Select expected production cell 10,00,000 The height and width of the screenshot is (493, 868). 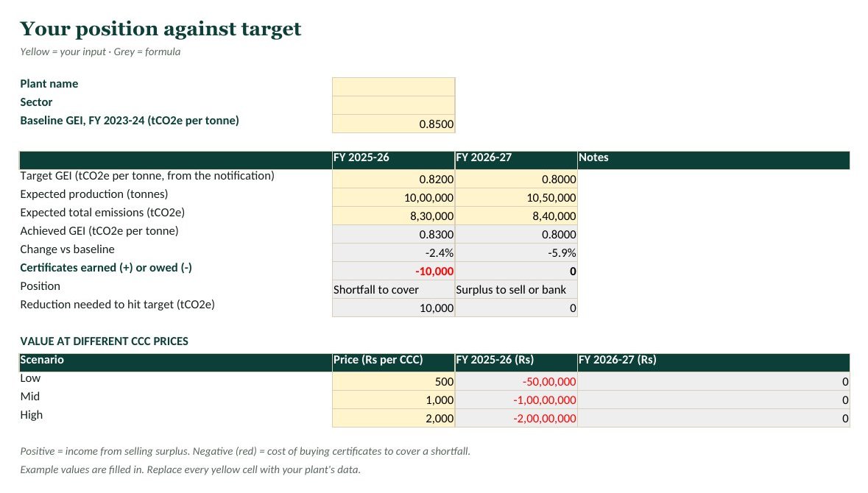coord(394,197)
